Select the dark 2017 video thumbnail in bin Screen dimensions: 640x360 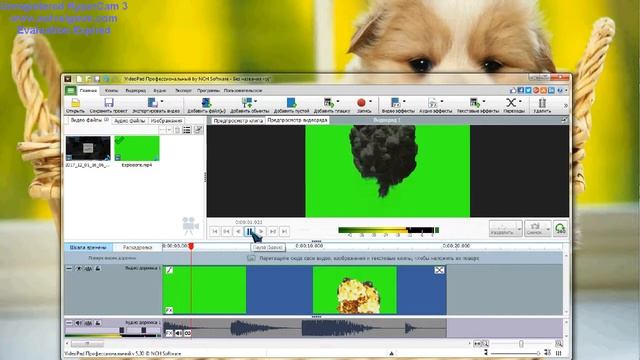(88, 148)
